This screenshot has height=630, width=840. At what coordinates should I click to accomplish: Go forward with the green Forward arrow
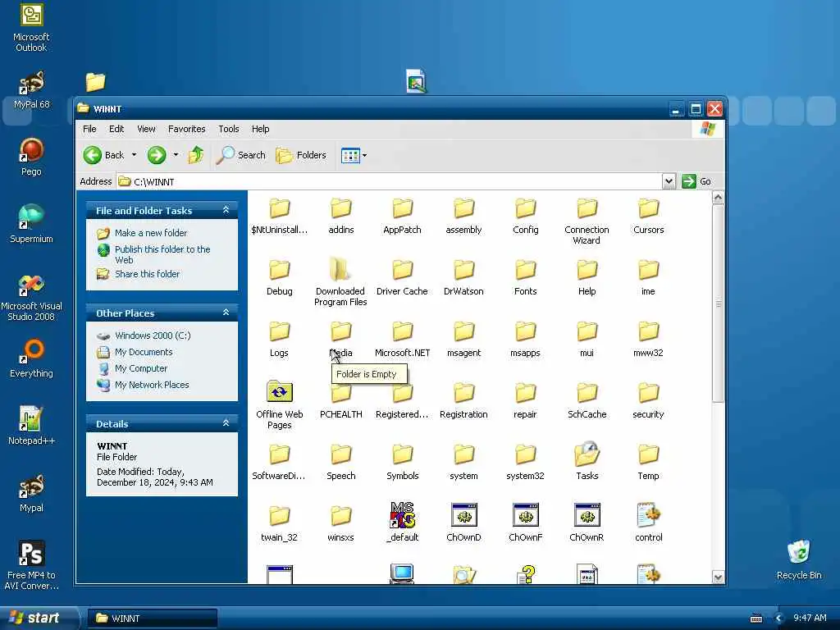157,155
